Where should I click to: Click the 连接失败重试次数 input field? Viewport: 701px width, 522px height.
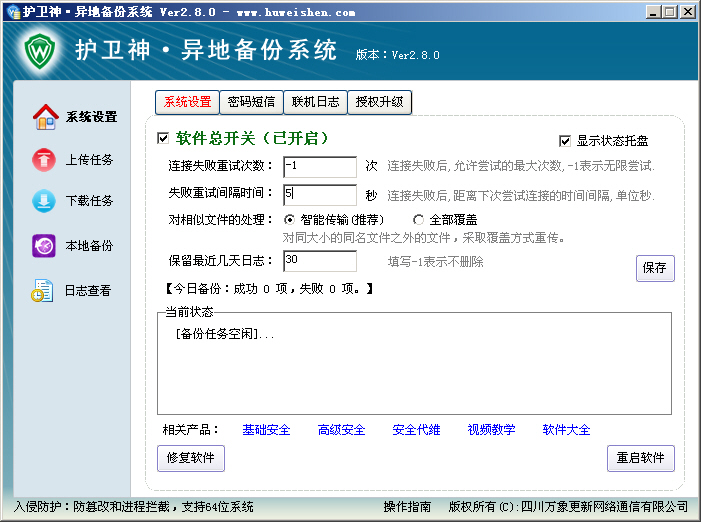coord(320,167)
